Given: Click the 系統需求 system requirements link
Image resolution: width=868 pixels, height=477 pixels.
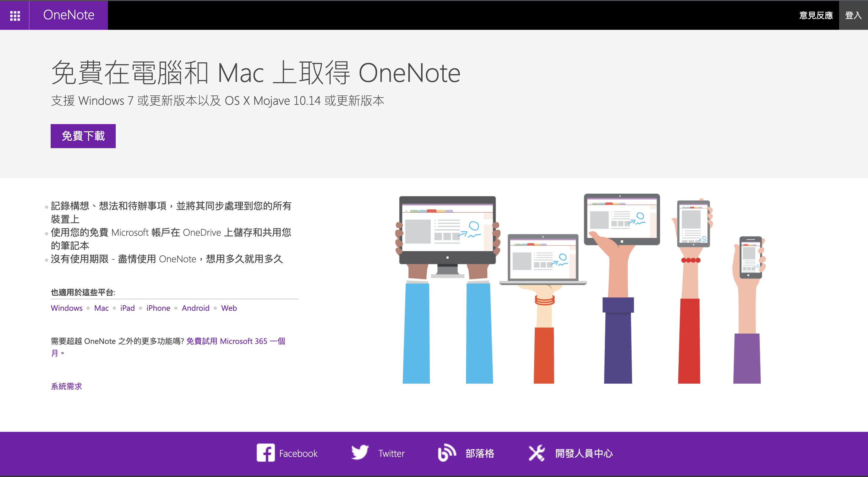Looking at the screenshot, I should coord(66,385).
